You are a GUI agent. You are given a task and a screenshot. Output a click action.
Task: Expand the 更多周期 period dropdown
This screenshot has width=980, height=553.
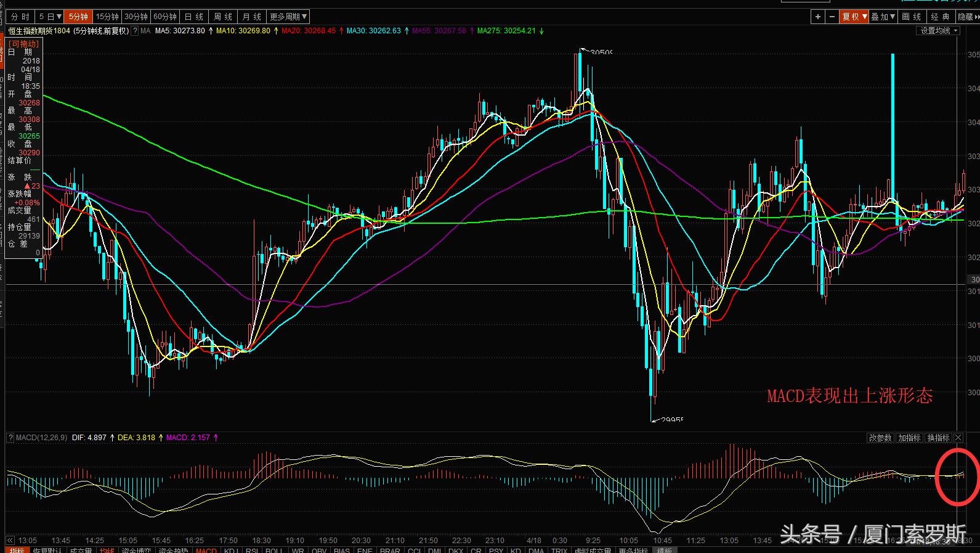click(x=288, y=17)
